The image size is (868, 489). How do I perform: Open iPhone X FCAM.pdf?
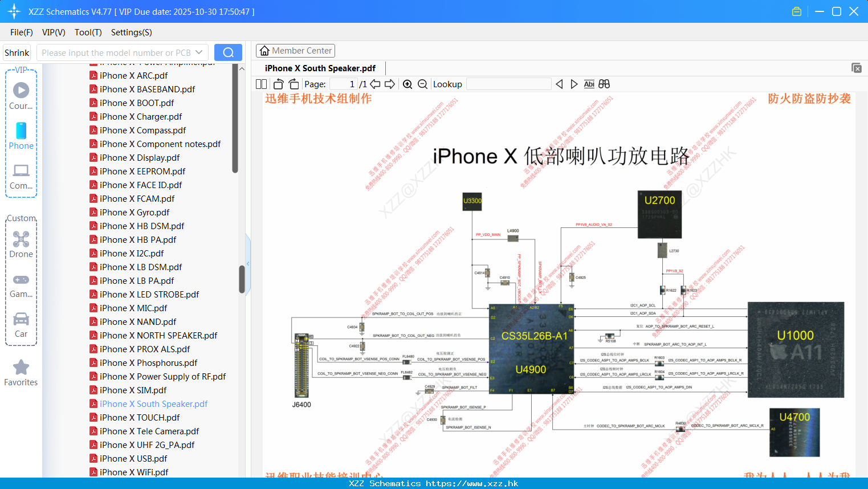(137, 198)
